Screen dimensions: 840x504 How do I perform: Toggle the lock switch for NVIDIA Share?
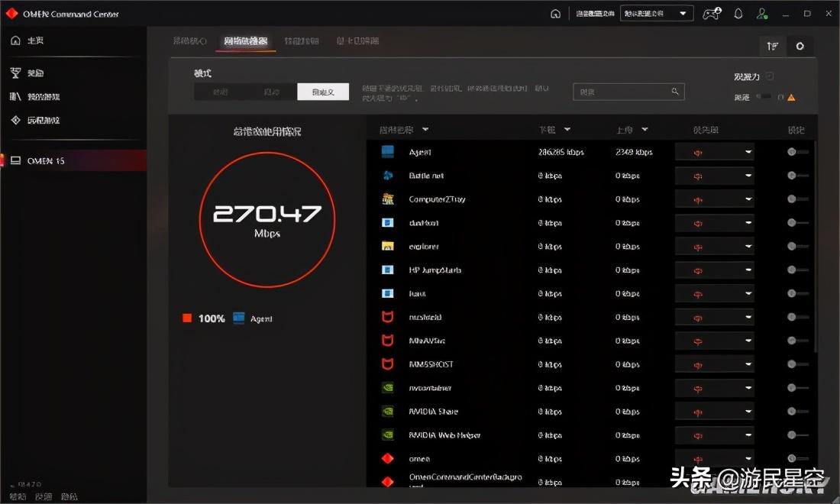pos(798,412)
